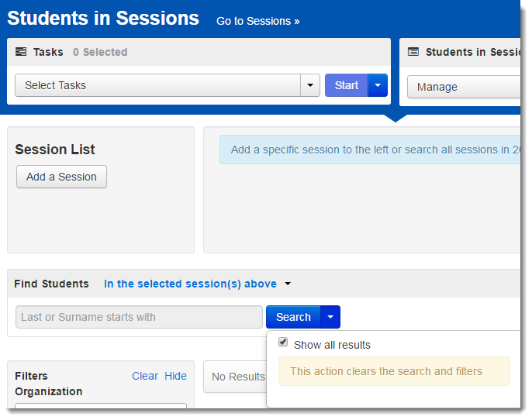Toggle the Show all results checkbox
This screenshot has height=420, width=532.
283,342
